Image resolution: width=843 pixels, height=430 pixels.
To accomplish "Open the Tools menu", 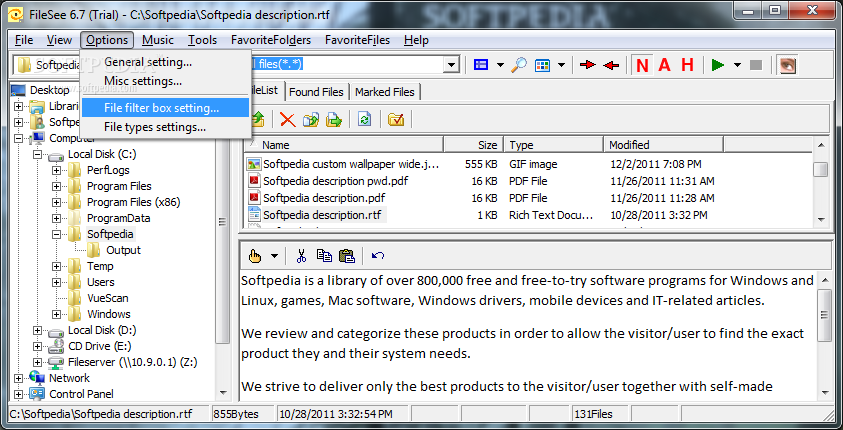I will (202, 40).
